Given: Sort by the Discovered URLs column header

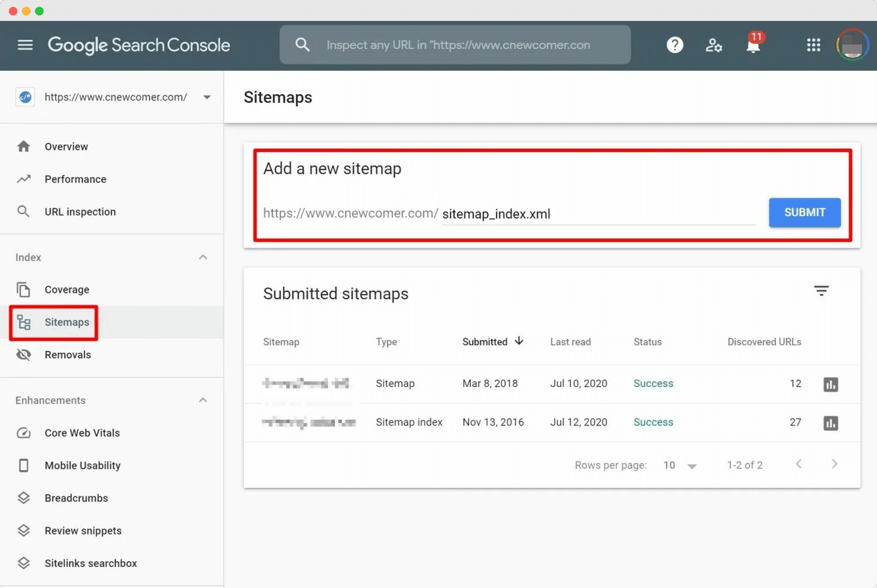Looking at the screenshot, I should click(764, 342).
